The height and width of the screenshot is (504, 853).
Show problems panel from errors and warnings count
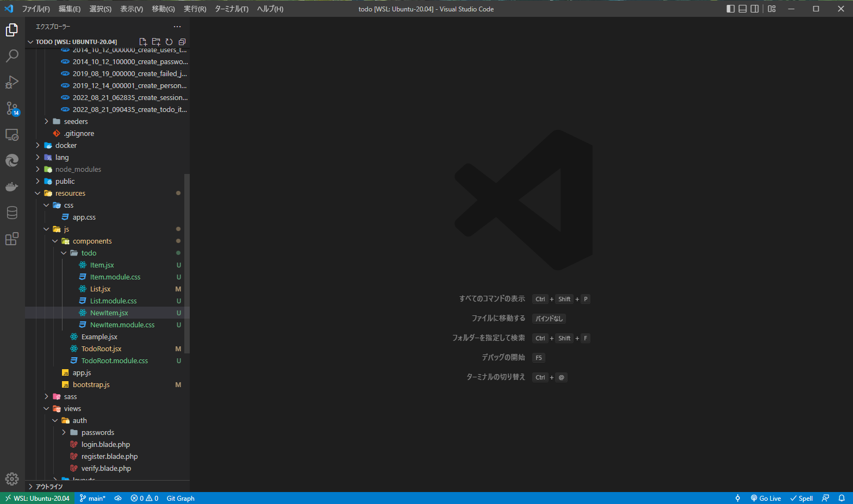(x=145, y=498)
